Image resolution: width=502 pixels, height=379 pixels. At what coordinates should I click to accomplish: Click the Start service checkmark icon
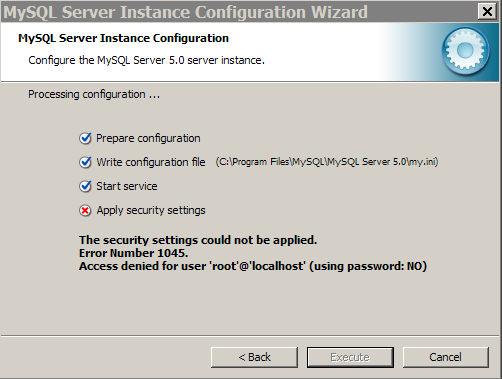coord(85,186)
